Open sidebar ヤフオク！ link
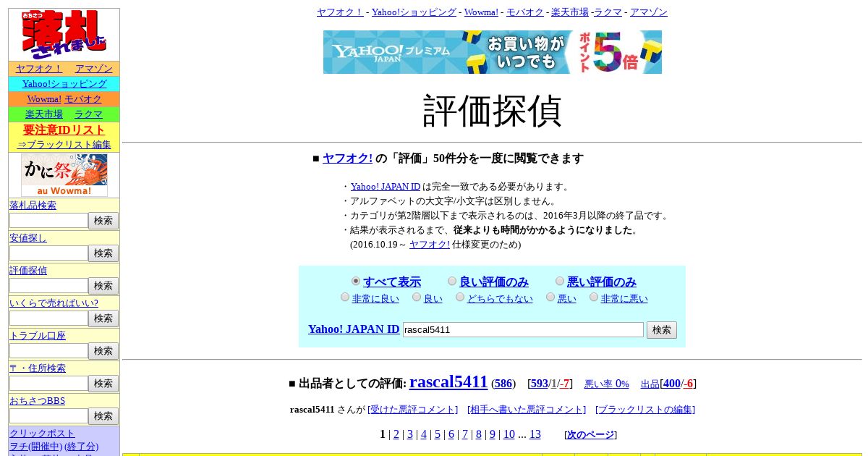Screen dimensions: 868x456 click(x=39, y=69)
